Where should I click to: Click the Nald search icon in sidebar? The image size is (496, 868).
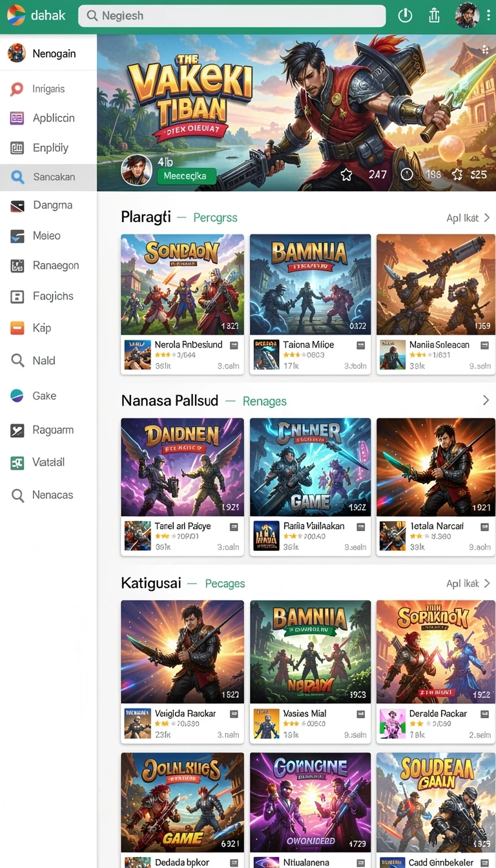pos(17,360)
